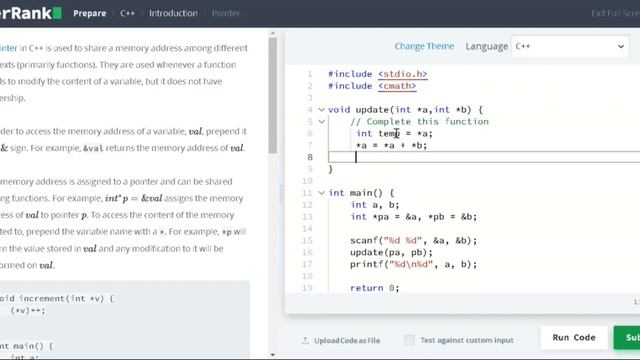Collapse the comment fold arrow on line 5
The height and width of the screenshot is (360, 640).
click(x=322, y=121)
